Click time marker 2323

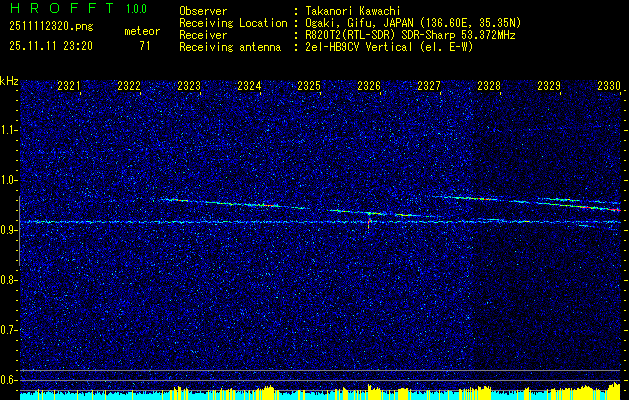point(189,85)
